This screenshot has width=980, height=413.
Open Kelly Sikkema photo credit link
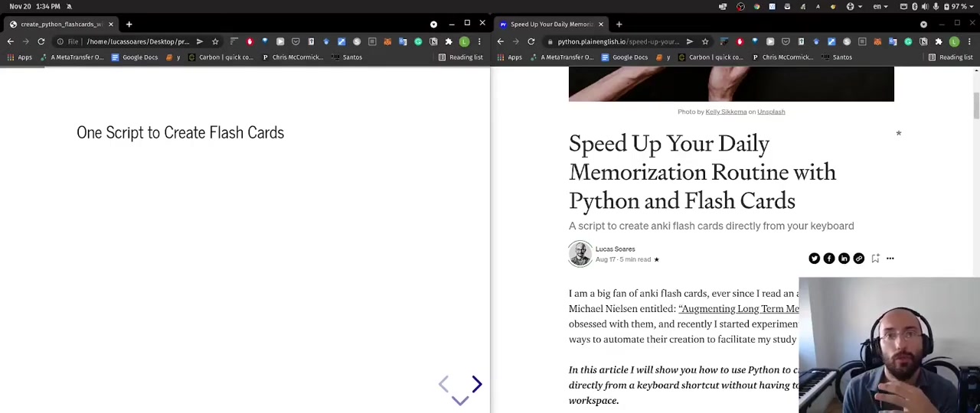(x=726, y=112)
